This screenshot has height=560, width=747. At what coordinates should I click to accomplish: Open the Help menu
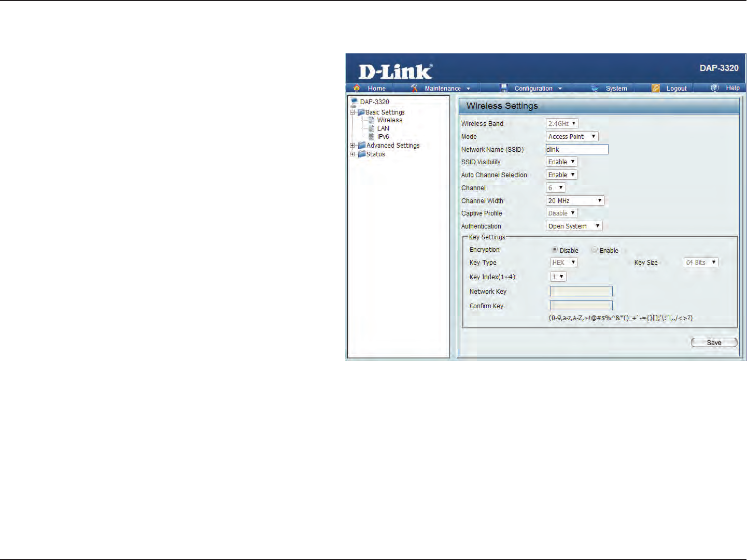(x=733, y=88)
